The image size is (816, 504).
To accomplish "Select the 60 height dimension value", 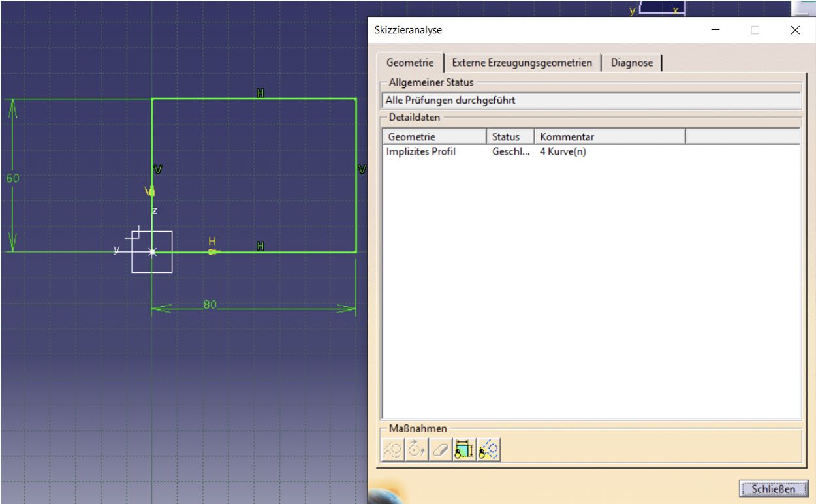I will pos(13,178).
